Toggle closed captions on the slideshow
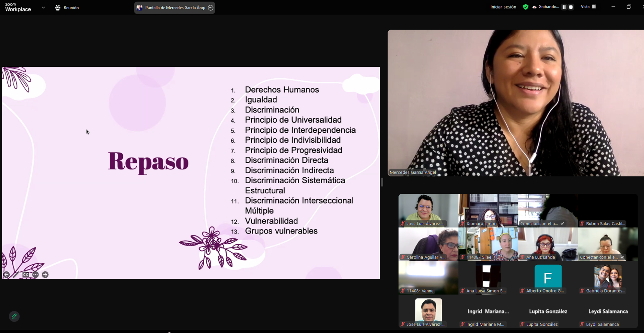 point(26,275)
